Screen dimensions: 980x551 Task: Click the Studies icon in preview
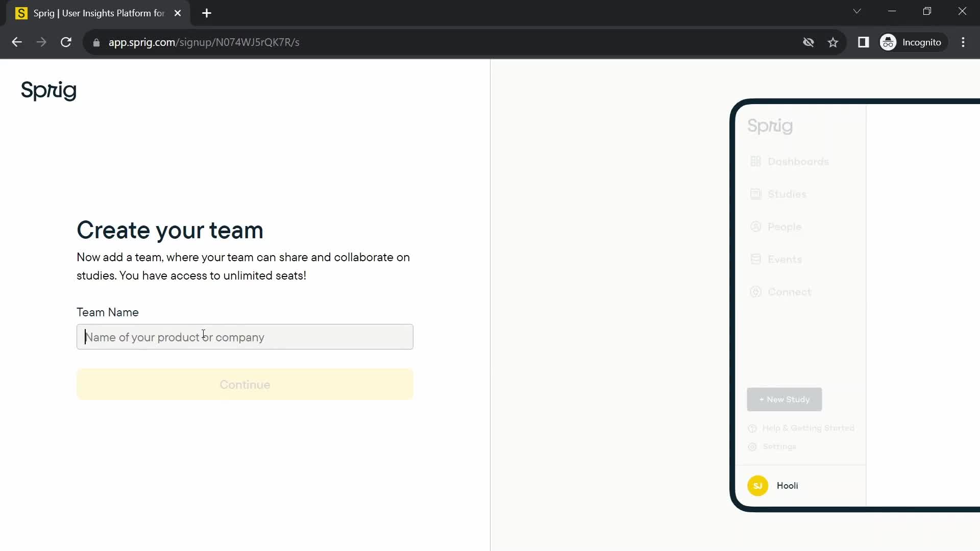[756, 194]
